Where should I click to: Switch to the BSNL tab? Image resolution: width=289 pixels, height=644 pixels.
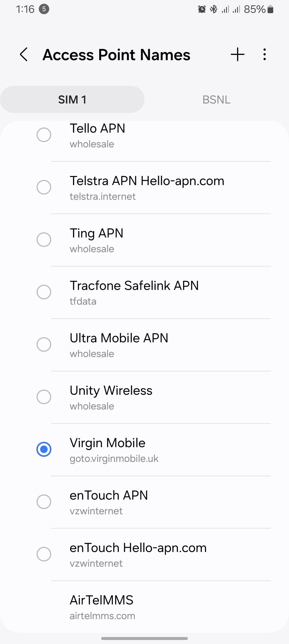coord(216,99)
